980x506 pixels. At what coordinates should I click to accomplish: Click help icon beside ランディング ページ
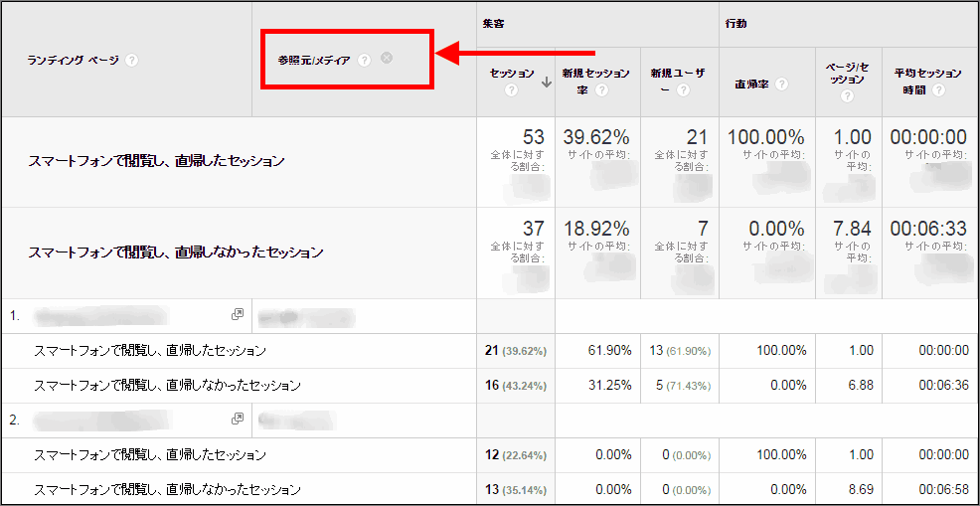pyautogui.click(x=132, y=61)
